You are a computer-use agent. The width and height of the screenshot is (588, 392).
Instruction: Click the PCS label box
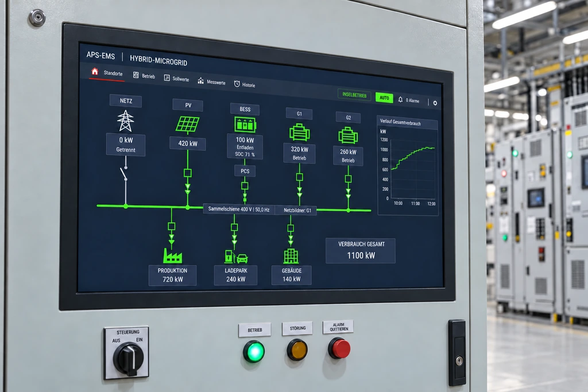coord(245,171)
